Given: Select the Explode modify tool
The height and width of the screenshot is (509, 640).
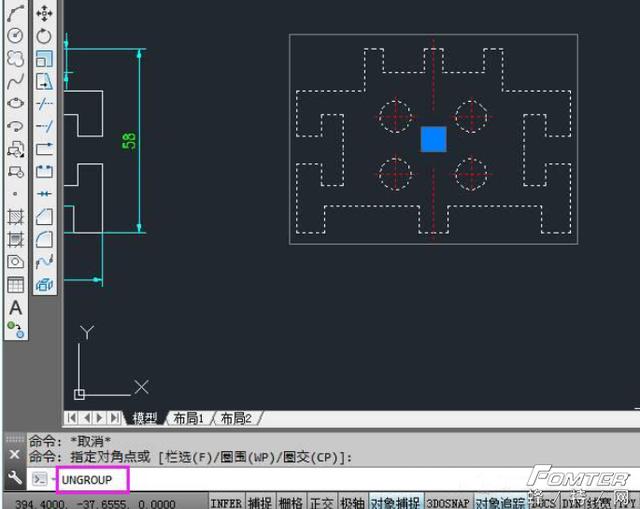Looking at the screenshot, I should [x=44, y=284].
